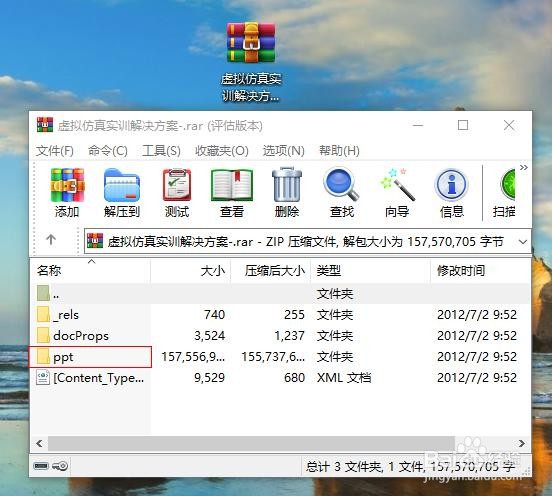Sort by Packed size (压缩后大小) header

pos(270,270)
